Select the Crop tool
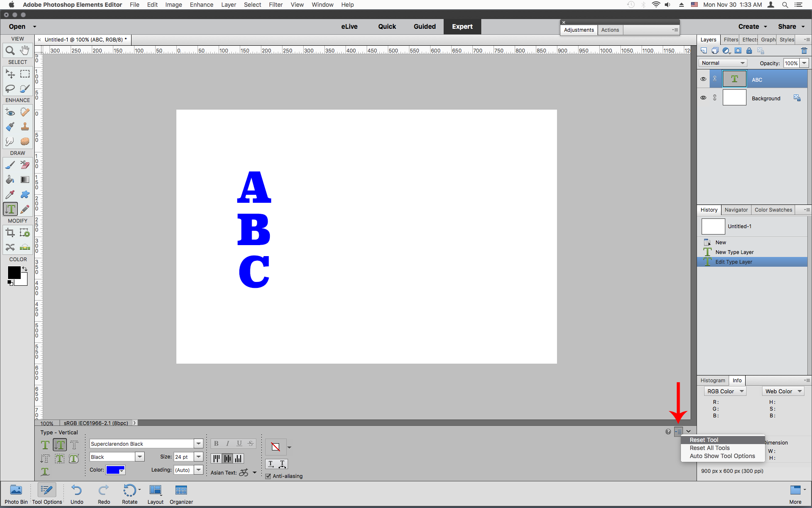812x508 pixels. click(x=9, y=232)
